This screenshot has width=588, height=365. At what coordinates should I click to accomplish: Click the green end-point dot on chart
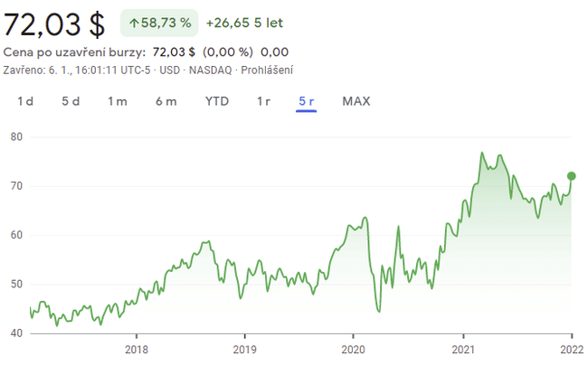tap(572, 175)
